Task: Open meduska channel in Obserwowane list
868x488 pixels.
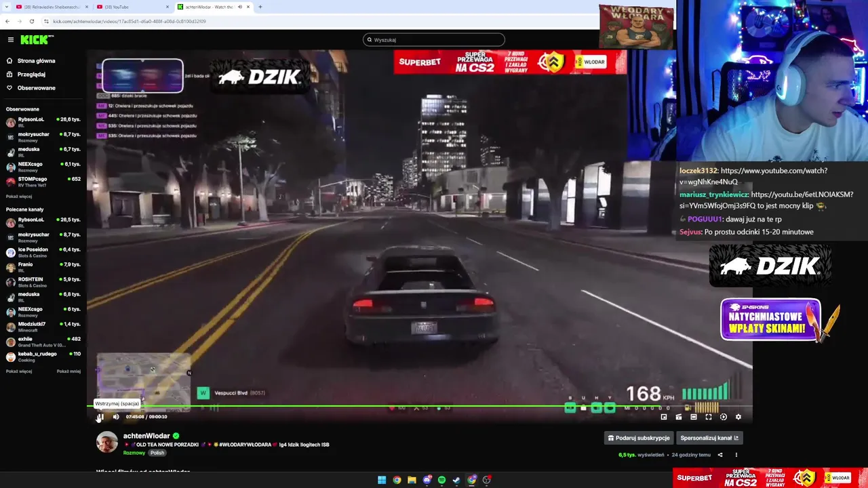Action: coord(43,152)
